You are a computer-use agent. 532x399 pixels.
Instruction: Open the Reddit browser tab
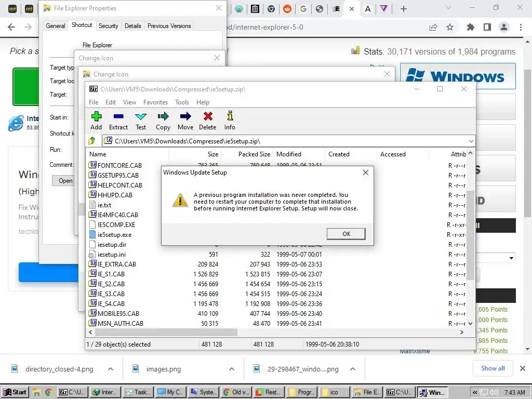click(x=287, y=9)
